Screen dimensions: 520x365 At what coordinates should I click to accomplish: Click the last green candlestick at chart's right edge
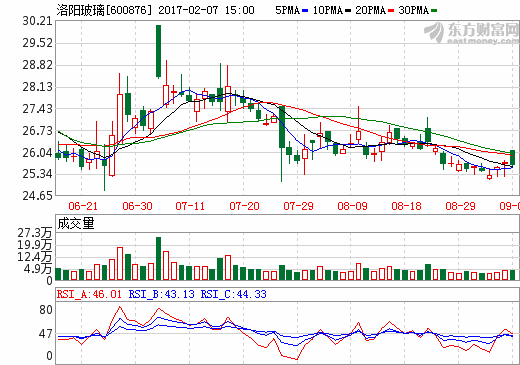click(x=513, y=158)
